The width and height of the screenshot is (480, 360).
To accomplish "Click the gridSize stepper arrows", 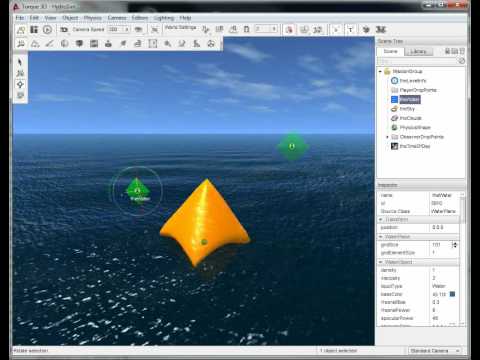I will [x=454, y=245].
